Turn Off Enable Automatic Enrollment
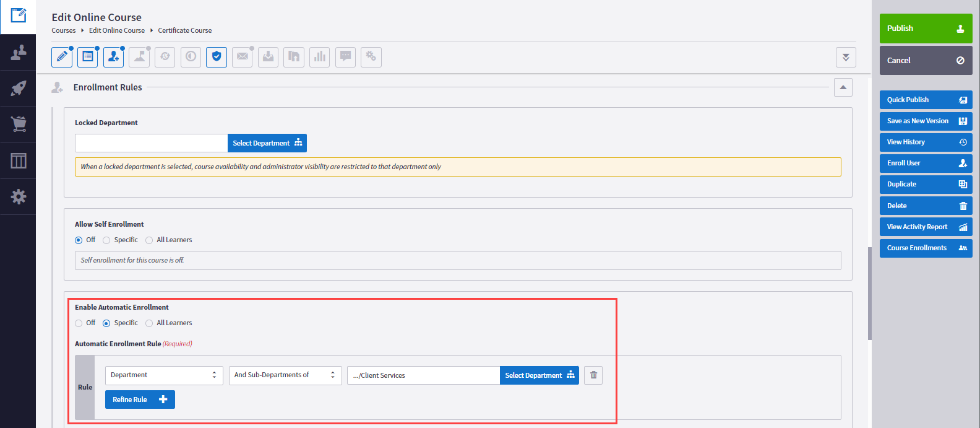Image resolution: width=980 pixels, height=428 pixels. point(79,323)
